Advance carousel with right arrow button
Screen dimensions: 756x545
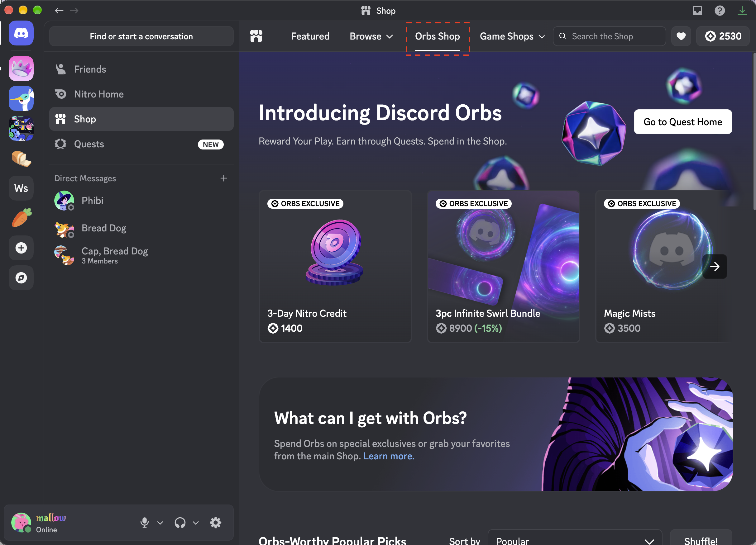point(715,267)
